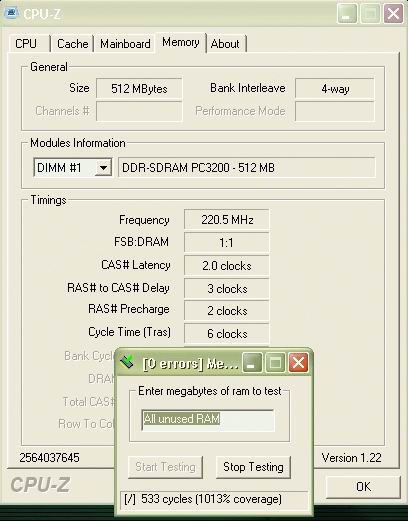Click the MemTest window chip icon

(x=127, y=362)
